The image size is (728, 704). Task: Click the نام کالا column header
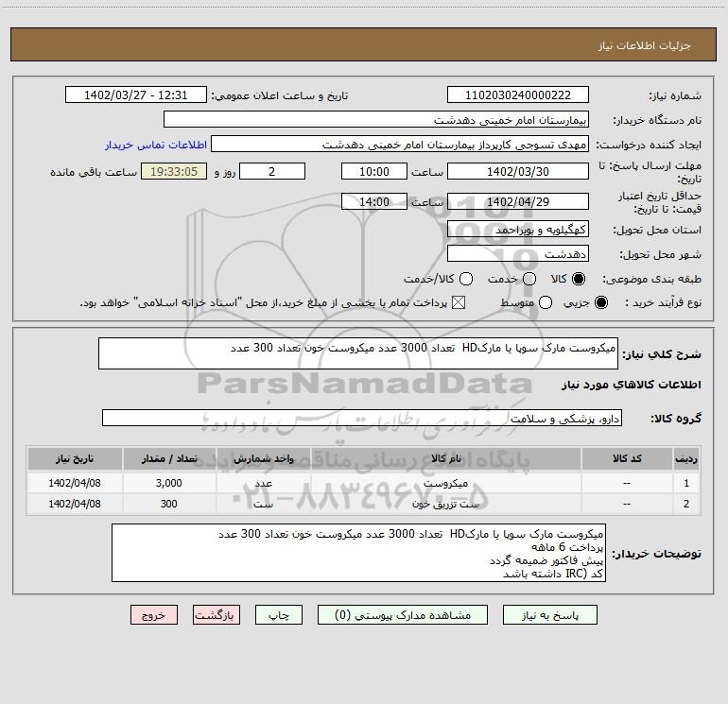click(445, 458)
